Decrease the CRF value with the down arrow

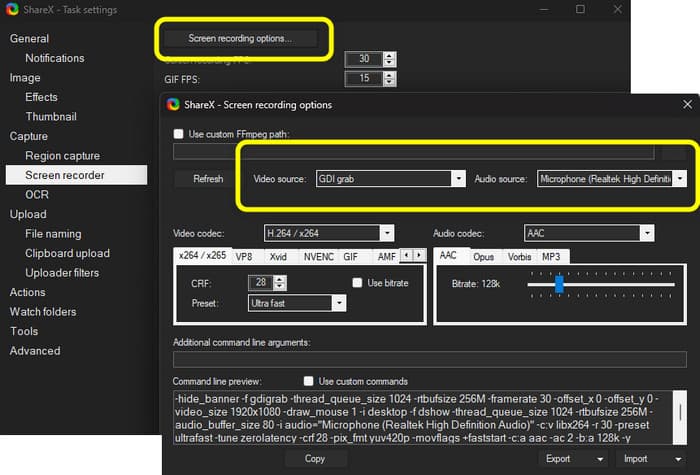point(279,286)
